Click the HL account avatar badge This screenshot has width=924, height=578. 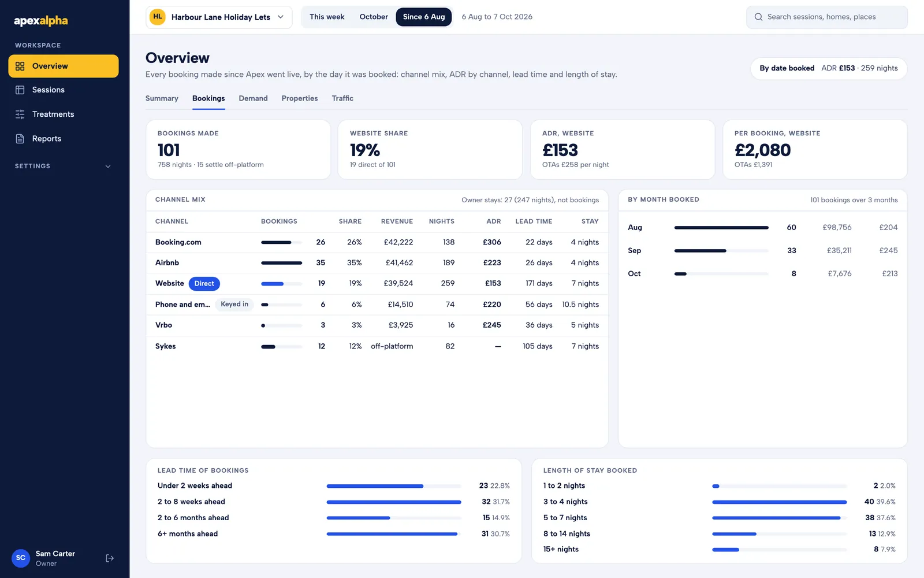[x=158, y=17]
